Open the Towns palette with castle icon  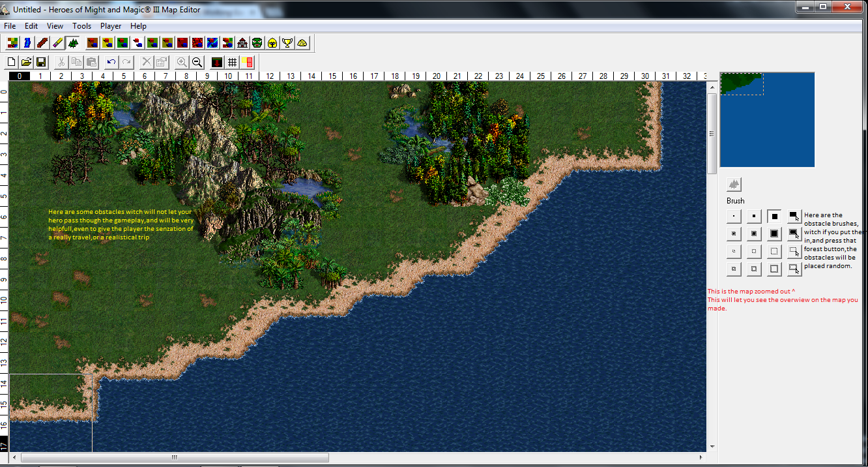(x=242, y=43)
